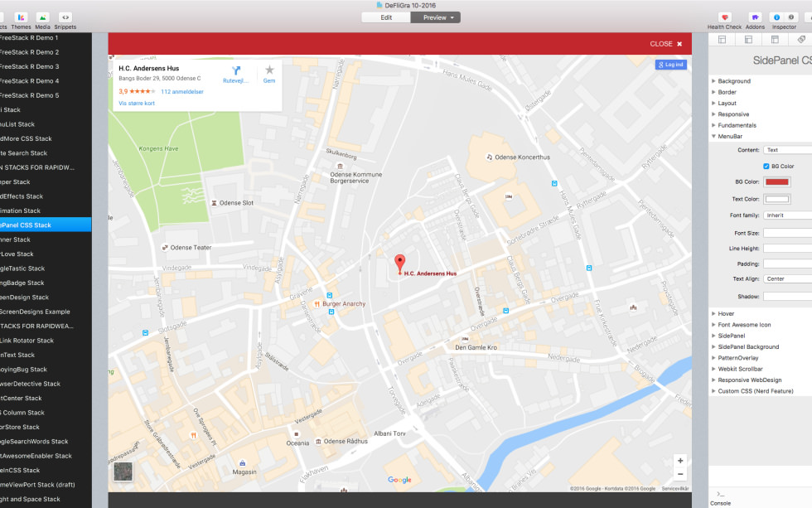Click the Rutevejledning directions icon
This screenshot has width=812, height=508.
[236, 71]
